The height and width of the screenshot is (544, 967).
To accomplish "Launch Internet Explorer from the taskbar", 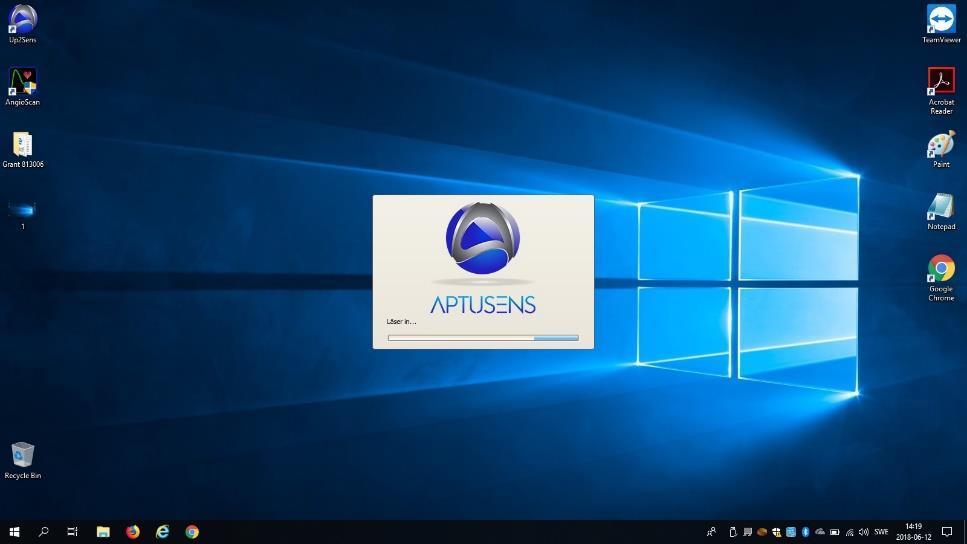I will [162, 532].
